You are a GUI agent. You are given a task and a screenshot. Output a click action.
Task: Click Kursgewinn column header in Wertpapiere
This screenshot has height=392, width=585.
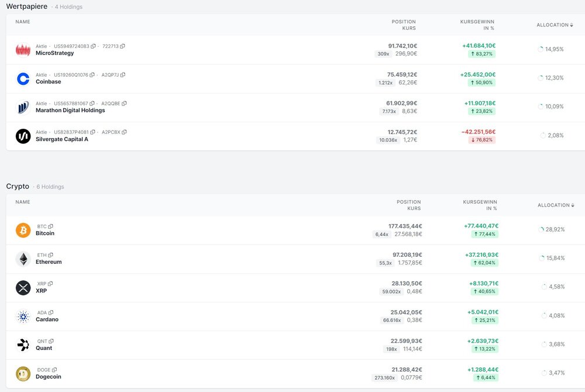(x=477, y=25)
